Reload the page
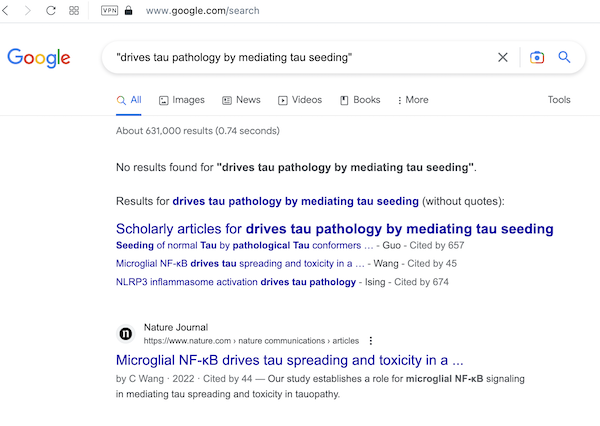Image resolution: width=600 pixels, height=426 pixels. click(51, 10)
